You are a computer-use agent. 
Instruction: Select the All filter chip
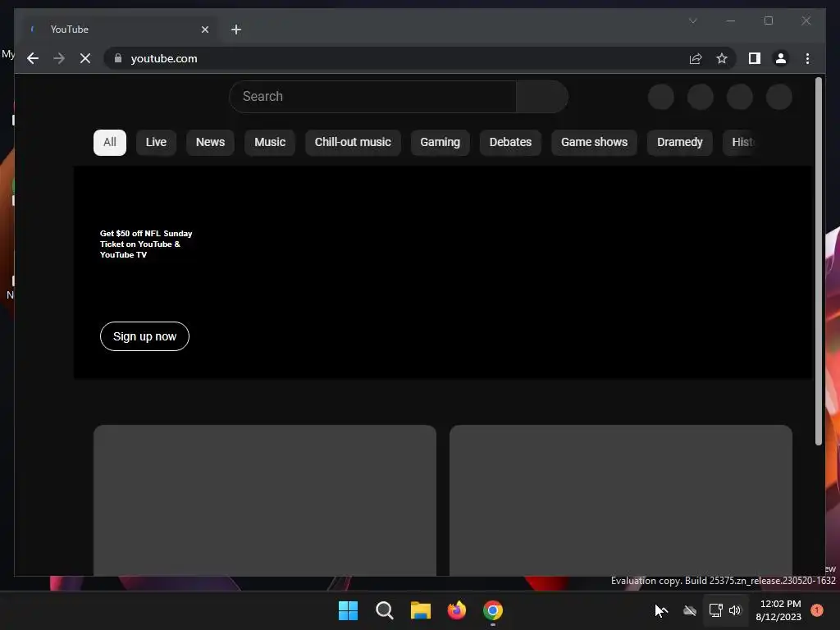[110, 143]
